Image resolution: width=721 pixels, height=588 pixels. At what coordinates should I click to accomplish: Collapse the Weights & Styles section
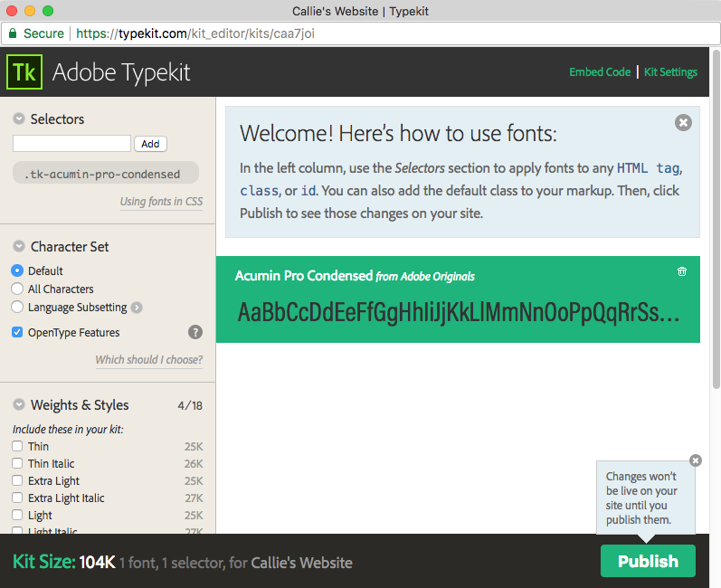(19, 404)
